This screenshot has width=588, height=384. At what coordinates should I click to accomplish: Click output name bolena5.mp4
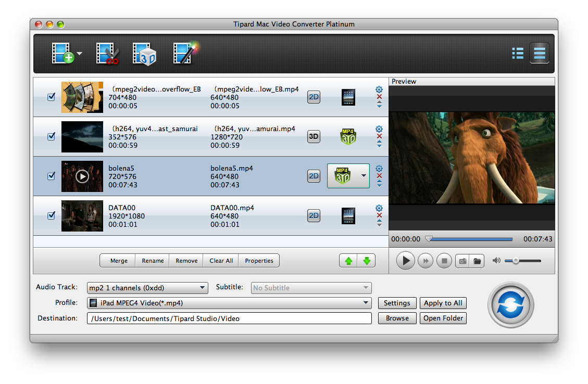click(231, 168)
